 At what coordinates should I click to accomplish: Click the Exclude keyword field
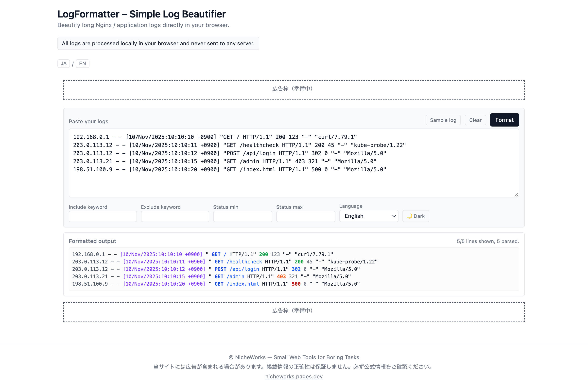point(175,216)
